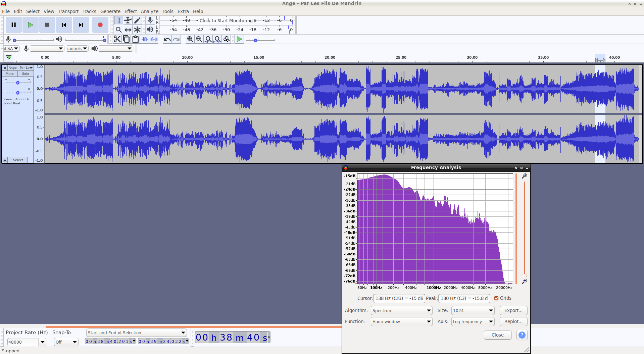
Task: Select the Time Shift tool
Action: 128,30
